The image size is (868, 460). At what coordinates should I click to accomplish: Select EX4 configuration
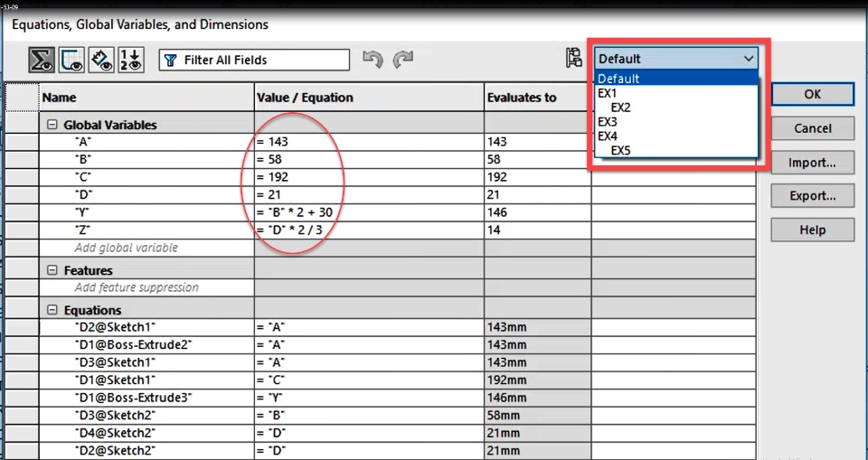676,136
